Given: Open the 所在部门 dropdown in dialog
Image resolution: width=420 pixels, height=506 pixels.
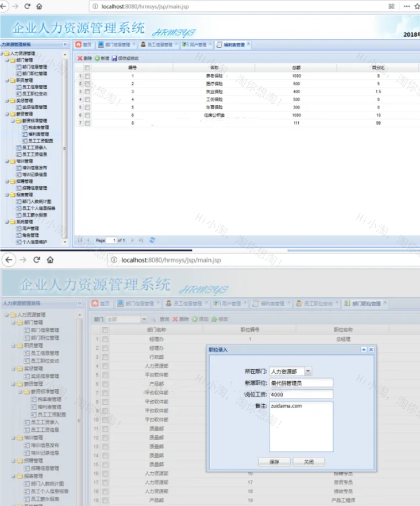Looking at the screenshot, I should click(309, 371).
